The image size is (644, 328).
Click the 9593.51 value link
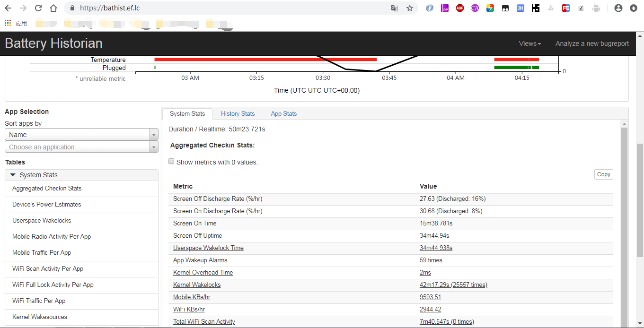[x=430, y=297]
